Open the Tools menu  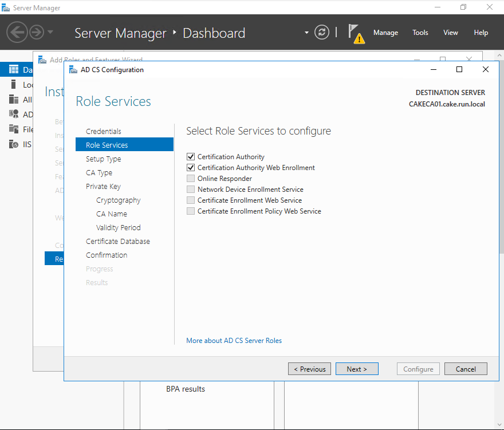pyautogui.click(x=420, y=33)
